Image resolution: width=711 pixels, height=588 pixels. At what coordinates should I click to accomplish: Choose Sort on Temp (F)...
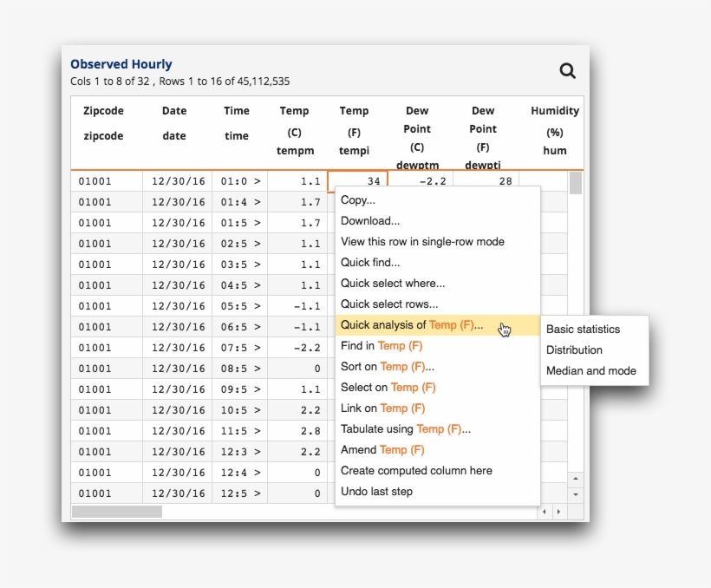pyautogui.click(x=438, y=367)
